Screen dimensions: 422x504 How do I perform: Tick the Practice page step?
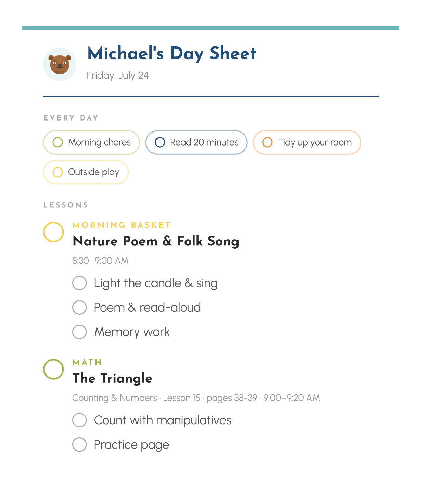(79, 444)
